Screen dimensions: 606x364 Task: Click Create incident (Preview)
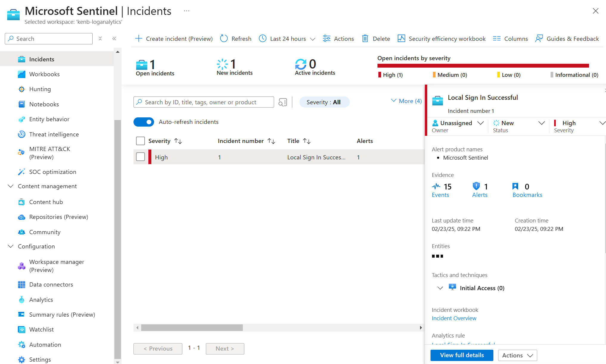(174, 39)
